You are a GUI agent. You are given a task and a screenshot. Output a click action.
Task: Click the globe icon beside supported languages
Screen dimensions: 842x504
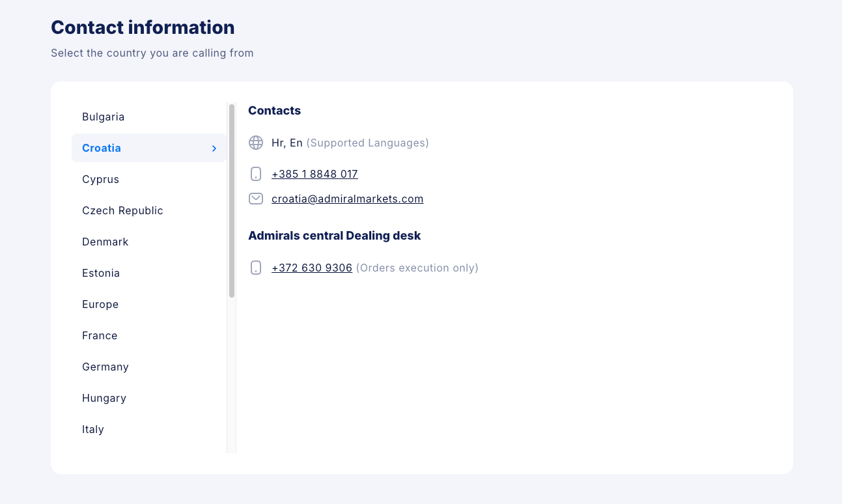pos(256,143)
